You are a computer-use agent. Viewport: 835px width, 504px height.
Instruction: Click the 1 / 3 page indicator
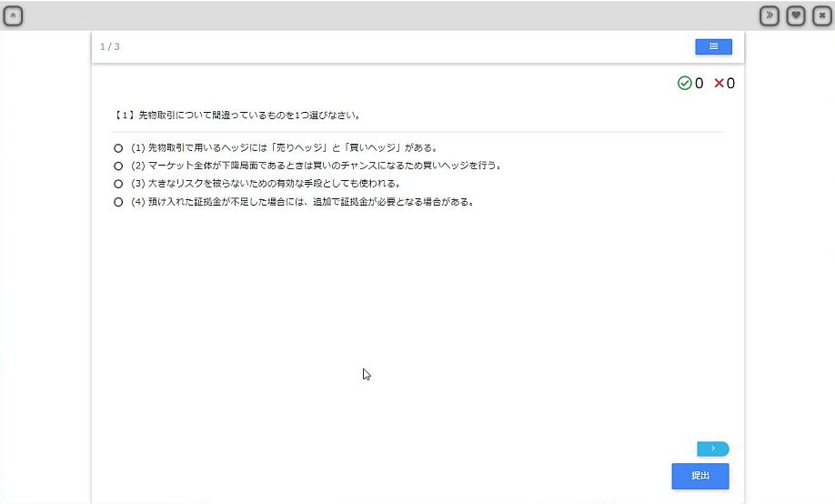coord(110,47)
